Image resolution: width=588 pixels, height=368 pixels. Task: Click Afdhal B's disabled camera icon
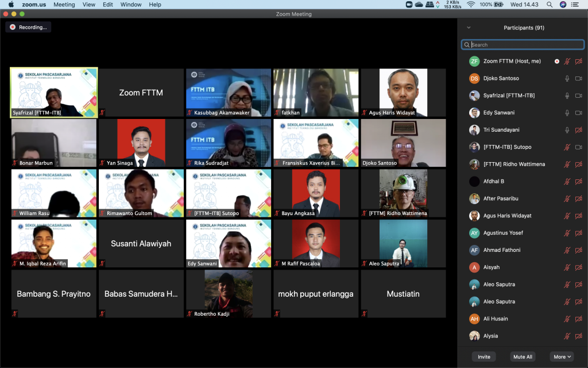(x=579, y=181)
